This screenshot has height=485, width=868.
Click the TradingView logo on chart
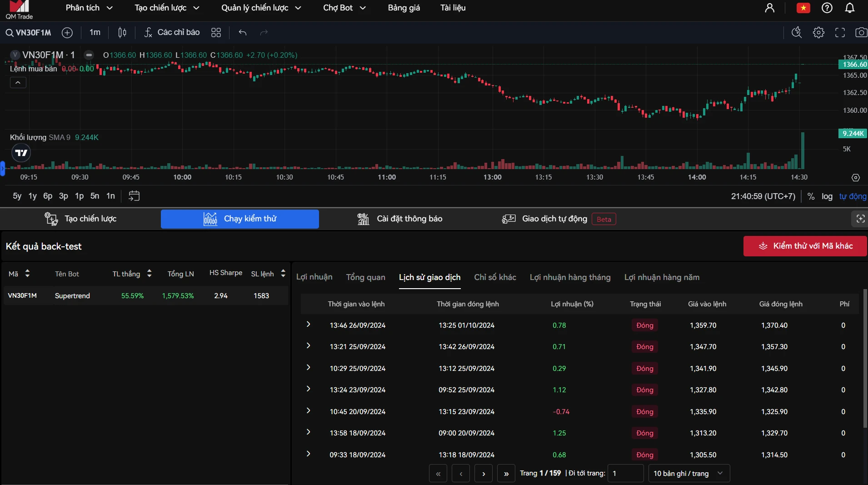coord(21,153)
